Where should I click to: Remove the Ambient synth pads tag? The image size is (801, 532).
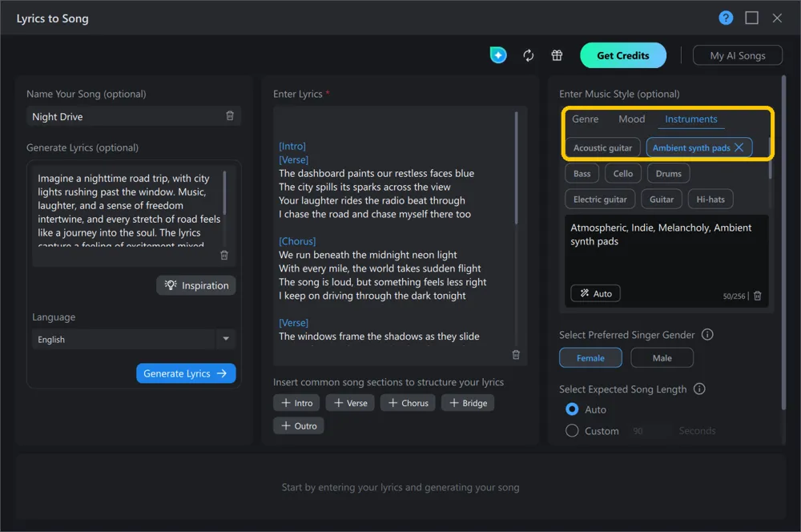pos(739,147)
